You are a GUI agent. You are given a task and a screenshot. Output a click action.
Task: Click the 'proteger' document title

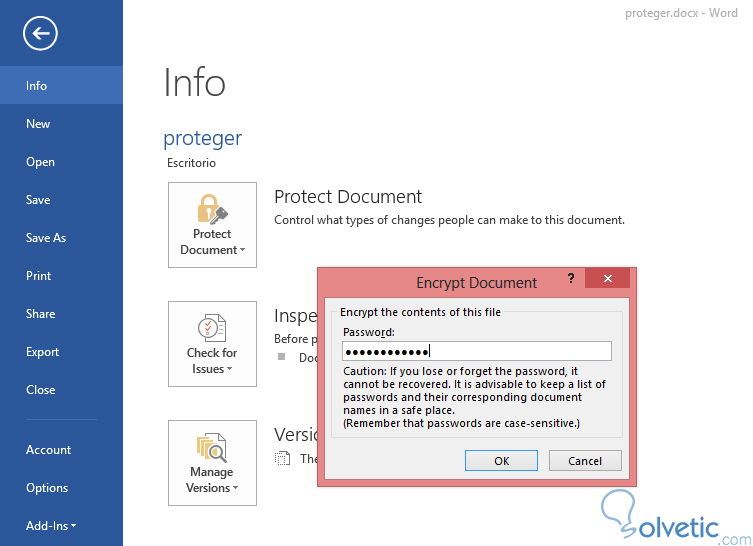pos(203,139)
